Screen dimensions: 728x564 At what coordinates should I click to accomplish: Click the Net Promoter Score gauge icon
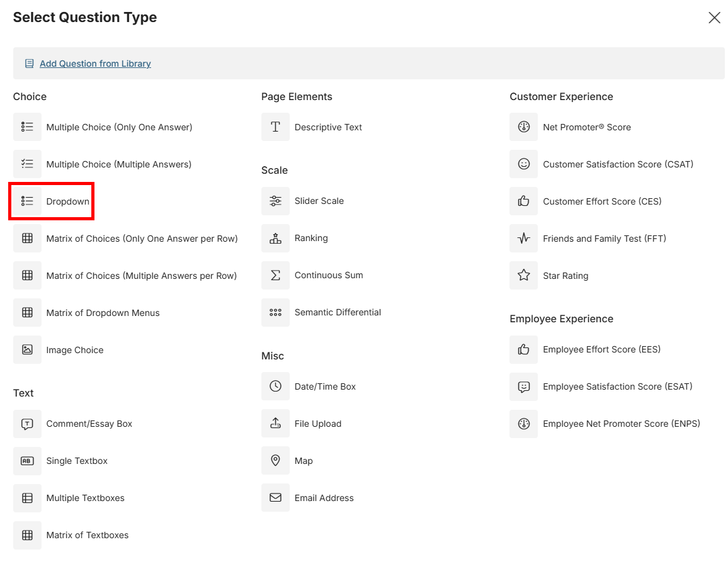(524, 127)
